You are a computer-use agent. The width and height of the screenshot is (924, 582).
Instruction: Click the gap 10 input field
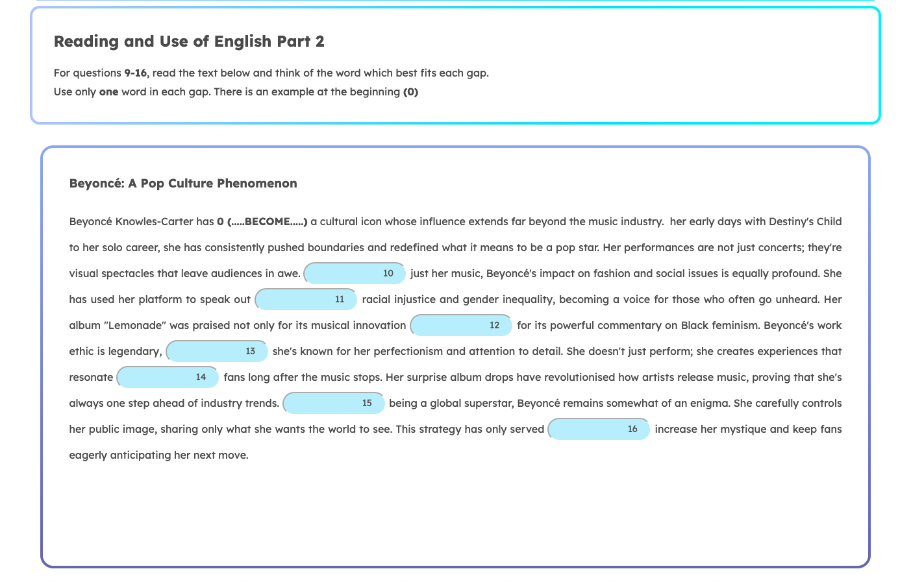point(355,273)
